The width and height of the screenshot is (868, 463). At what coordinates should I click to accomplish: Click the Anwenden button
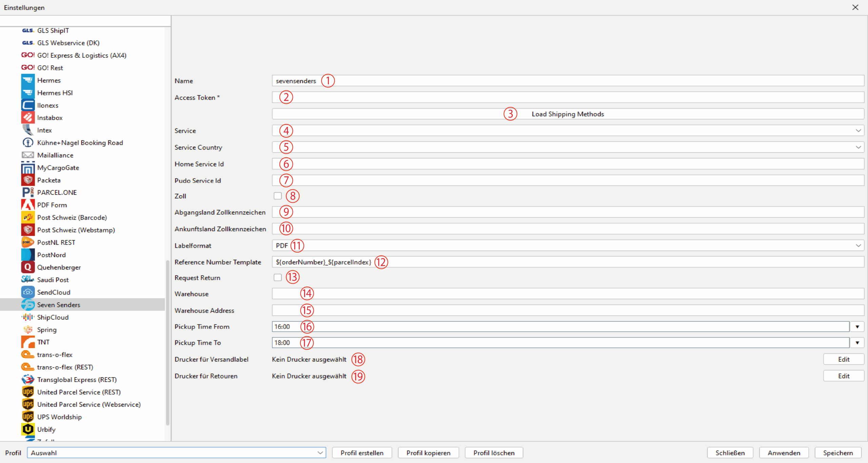coord(784,453)
